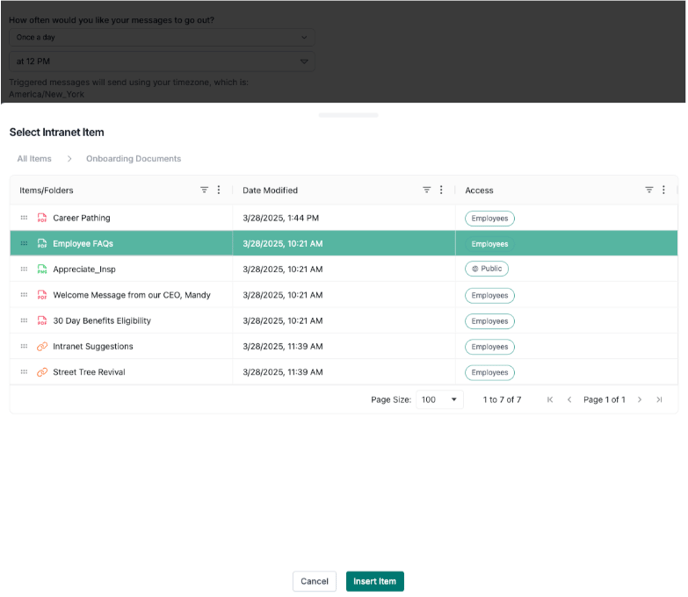Click drag handle on 30 Day Benefits row
Image resolution: width=688 pixels, height=597 pixels.
click(24, 321)
